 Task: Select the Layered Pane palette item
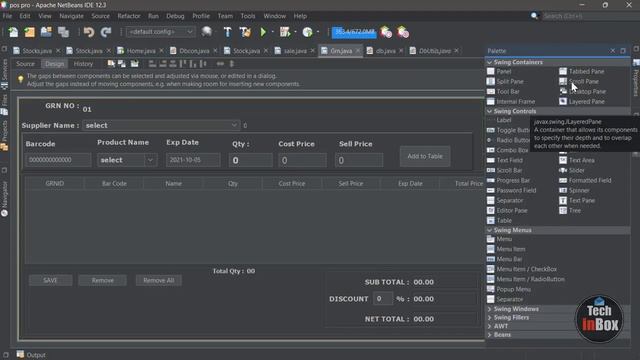point(582,102)
